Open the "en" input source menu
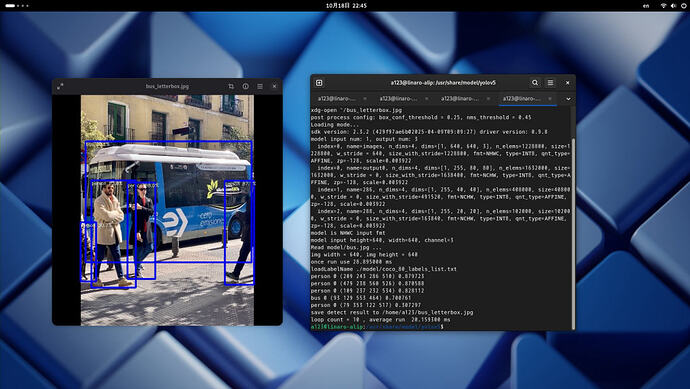 [x=646, y=6]
